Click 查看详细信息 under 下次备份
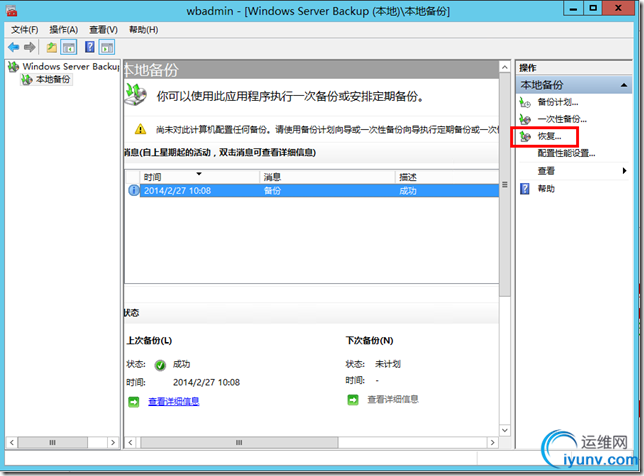The width and height of the screenshot is (644, 476). 393,399
